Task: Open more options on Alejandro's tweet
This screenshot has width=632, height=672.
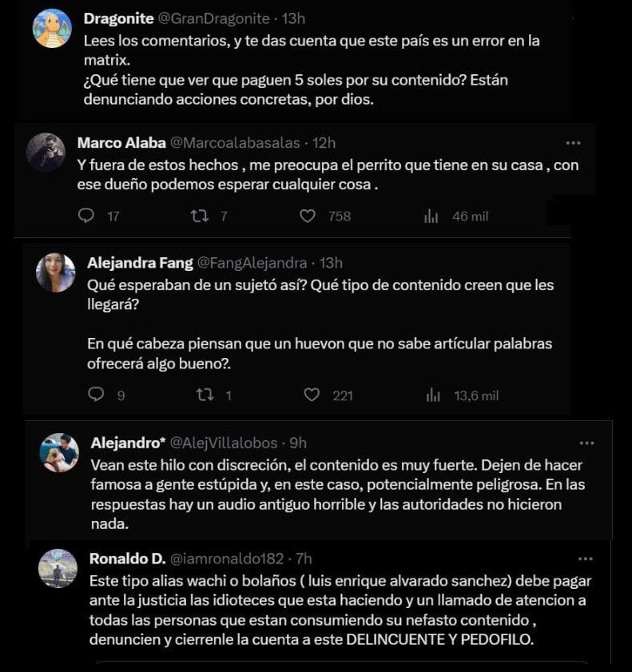Action: tap(586, 443)
